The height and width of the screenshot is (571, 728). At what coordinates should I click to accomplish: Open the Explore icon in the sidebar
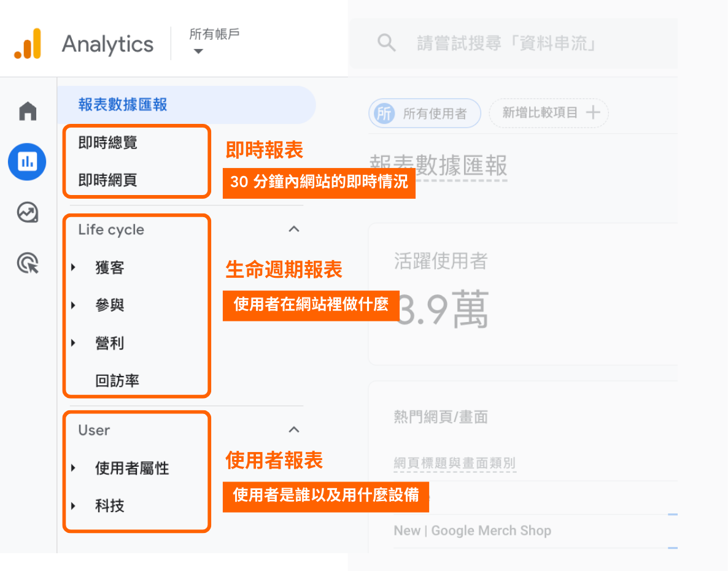(27, 213)
